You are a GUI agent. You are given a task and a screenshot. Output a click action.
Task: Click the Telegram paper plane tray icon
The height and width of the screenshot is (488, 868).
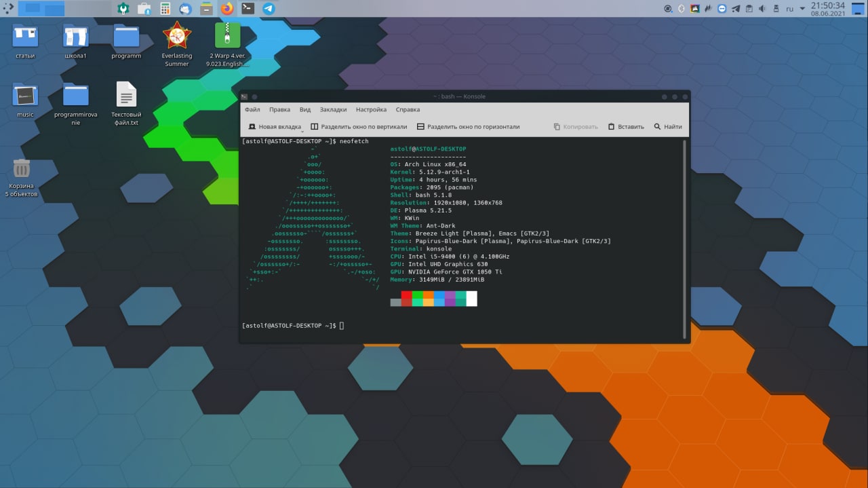(736, 9)
